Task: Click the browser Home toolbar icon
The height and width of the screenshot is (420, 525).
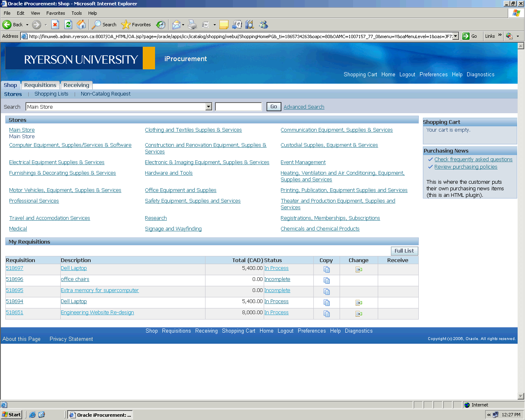Action: [82, 25]
